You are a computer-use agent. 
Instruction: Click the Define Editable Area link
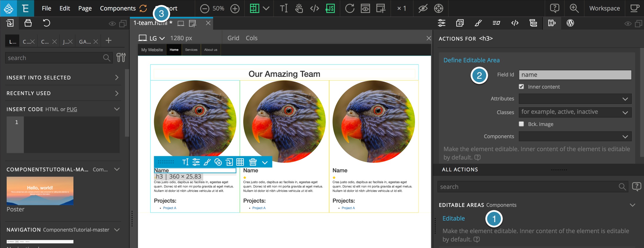[472, 60]
